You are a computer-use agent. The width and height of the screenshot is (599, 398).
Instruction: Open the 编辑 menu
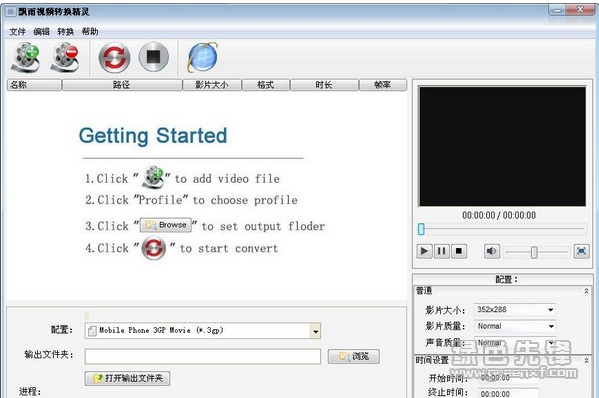(41, 32)
